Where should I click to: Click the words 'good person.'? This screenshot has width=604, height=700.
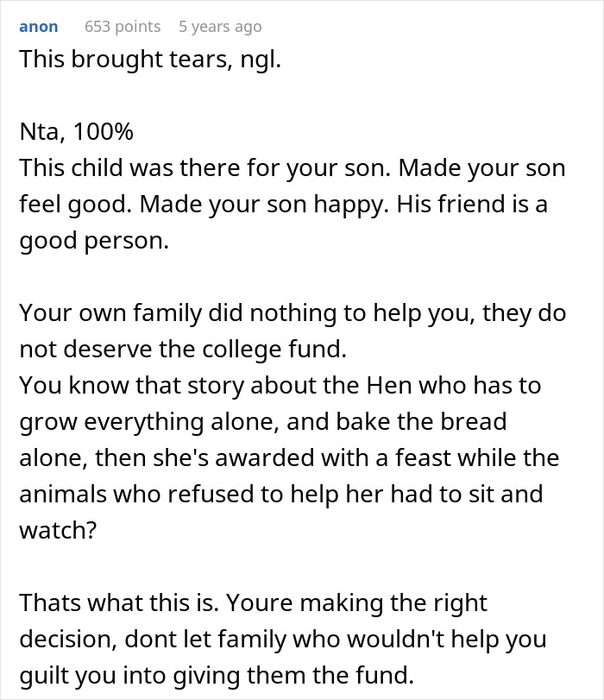click(x=93, y=239)
